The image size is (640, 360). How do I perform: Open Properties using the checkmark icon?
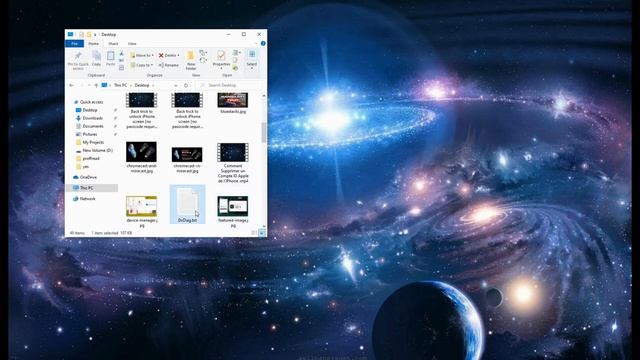pyautogui.click(x=221, y=55)
